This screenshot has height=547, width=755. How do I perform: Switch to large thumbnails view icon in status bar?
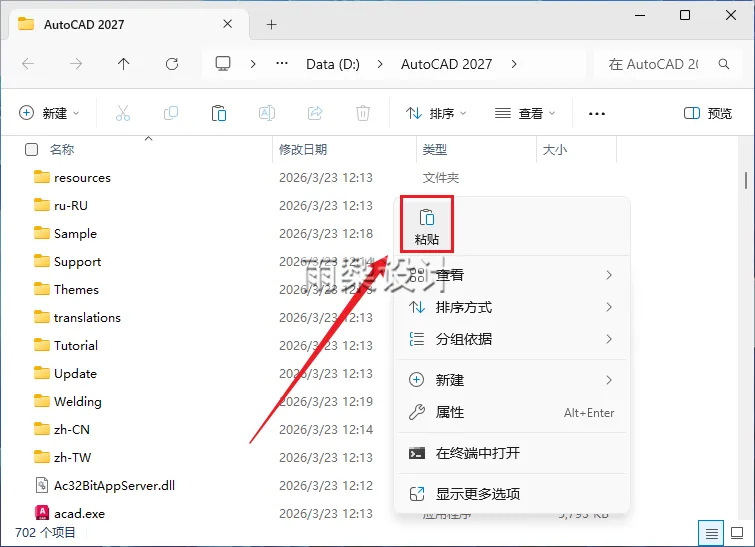[x=737, y=533]
